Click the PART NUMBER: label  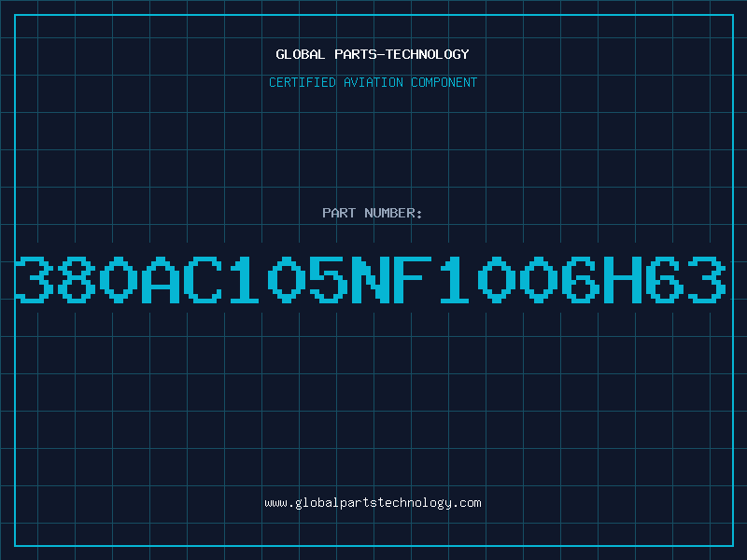(373, 213)
